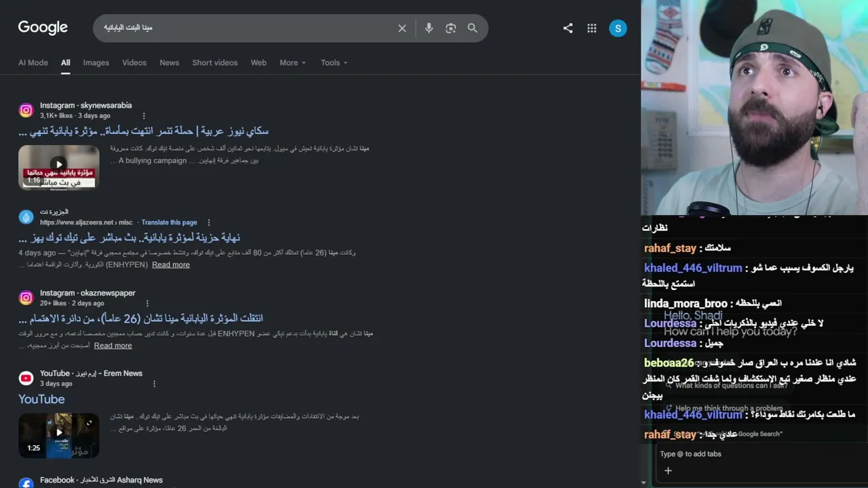Image resolution: width=868 pixels, height=488 pixels.
Task: Switch to Short videos results
Action: 215,62
